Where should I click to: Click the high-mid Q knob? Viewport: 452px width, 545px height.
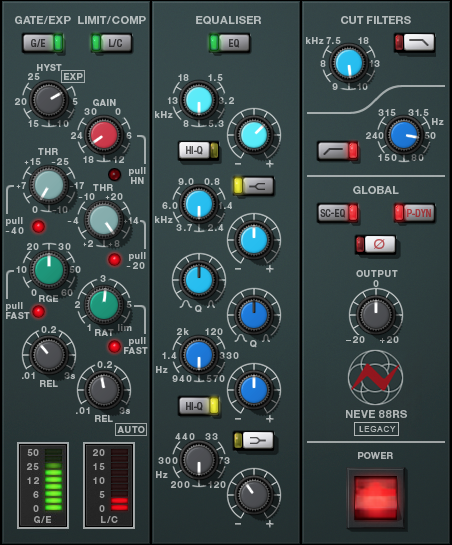click(199, 280)
